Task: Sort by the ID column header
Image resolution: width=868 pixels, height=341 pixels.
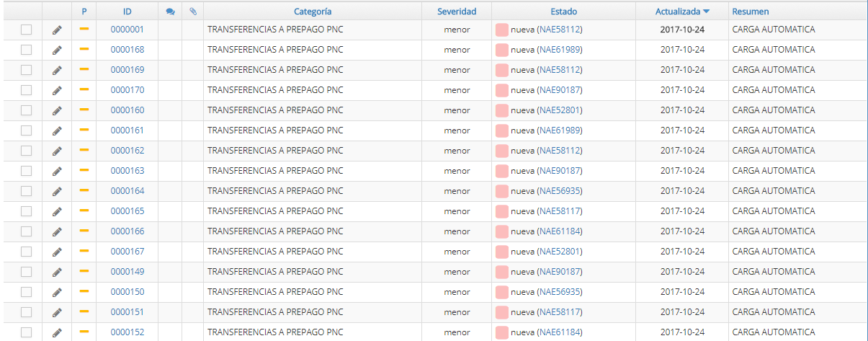Action: [x=127, y=12]
